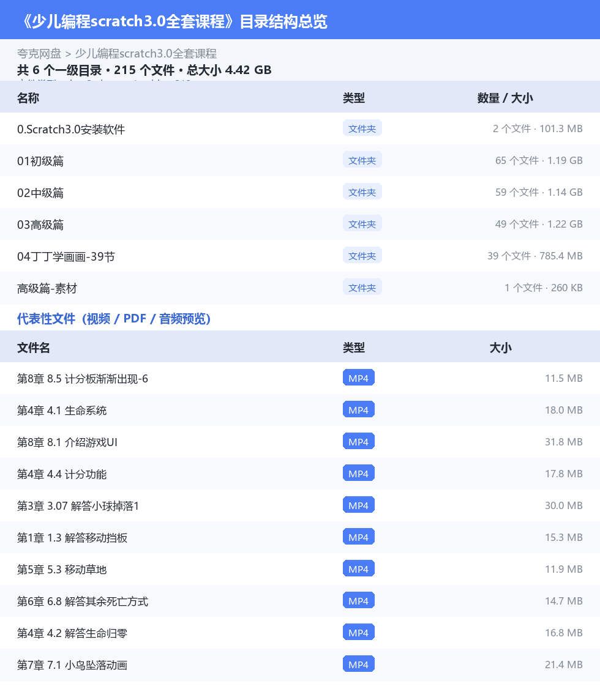Click the 1 个文件 · 260 KB value
The height and width of the screenshot is (700, 600).
tap(544, 288)
